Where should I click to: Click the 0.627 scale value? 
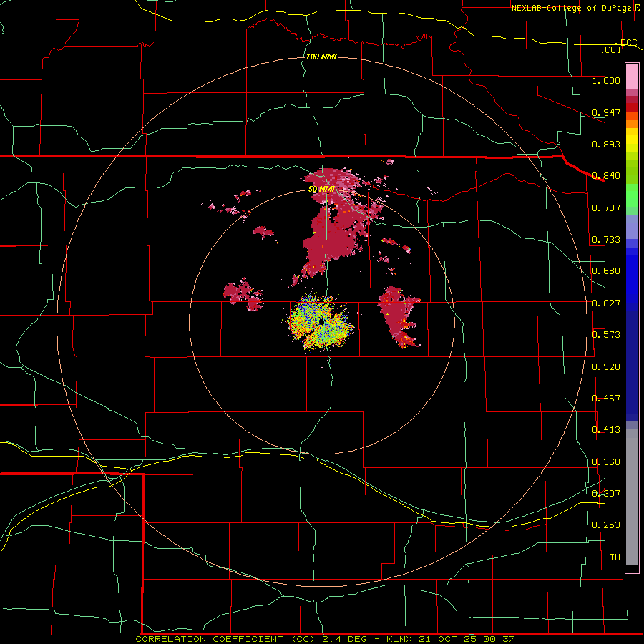coord(606,303)
